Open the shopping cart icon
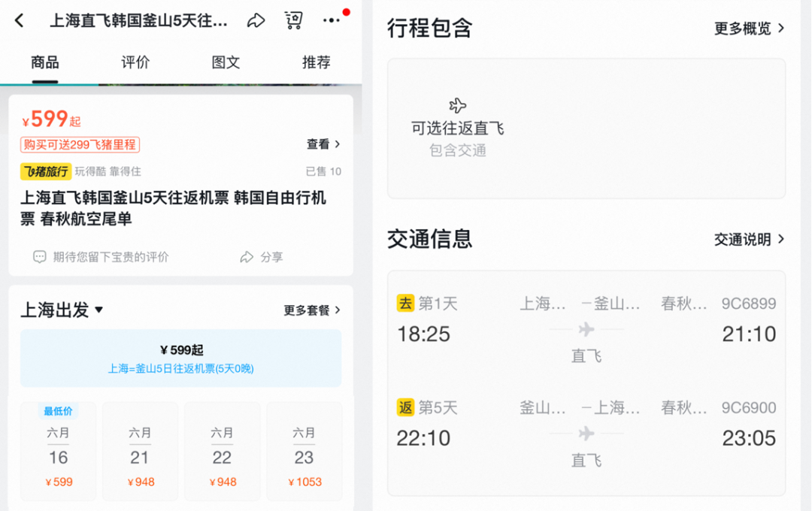 click(x=294, y=20)
